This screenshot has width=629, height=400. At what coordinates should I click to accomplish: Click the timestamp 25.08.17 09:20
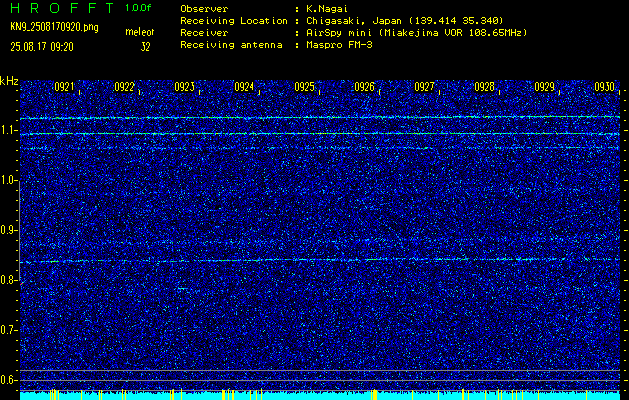click(x=42, y=47)
